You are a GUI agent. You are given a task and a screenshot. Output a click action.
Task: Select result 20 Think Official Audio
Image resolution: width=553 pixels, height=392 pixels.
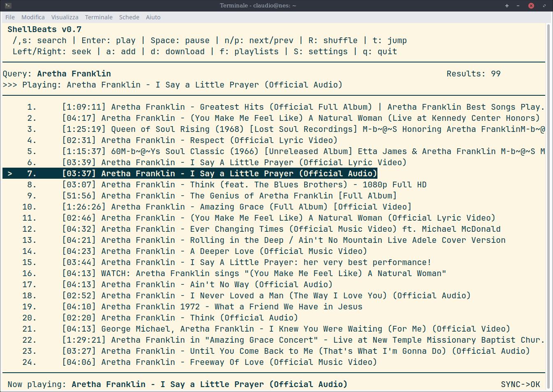pyautogui.click(x=274, y=318)
